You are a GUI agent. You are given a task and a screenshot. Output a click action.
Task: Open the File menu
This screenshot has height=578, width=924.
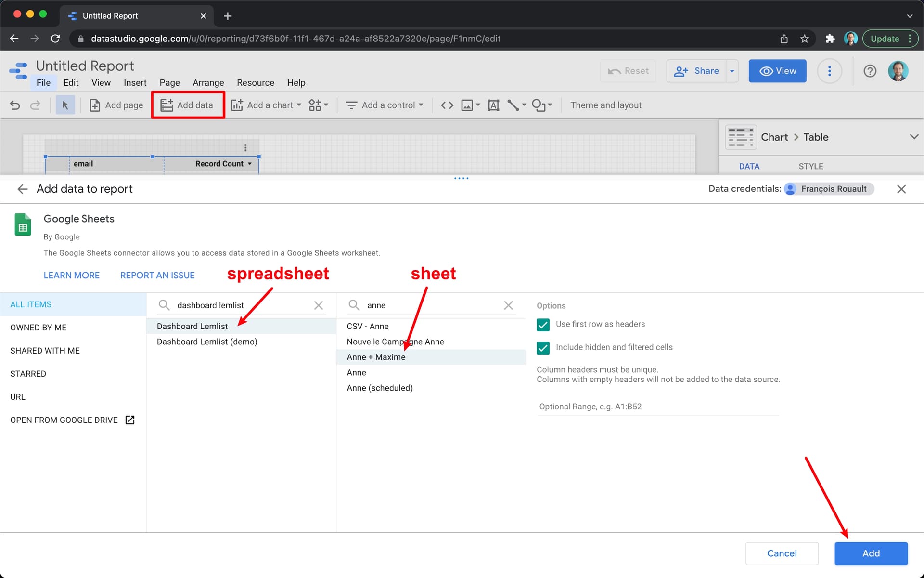pyautogui.click(x=43, y=83)
